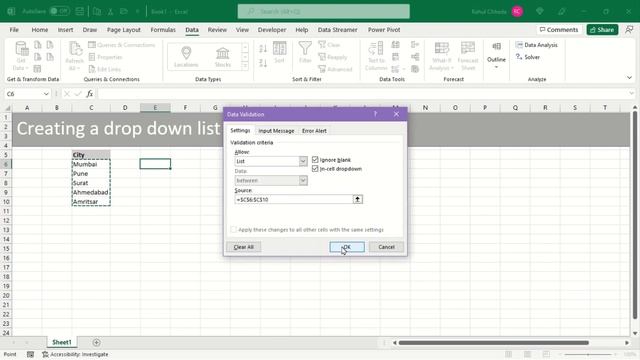The image size is (640, 360).
Task: Click Sort Z to A icon
Action: (x=263, y=63)
